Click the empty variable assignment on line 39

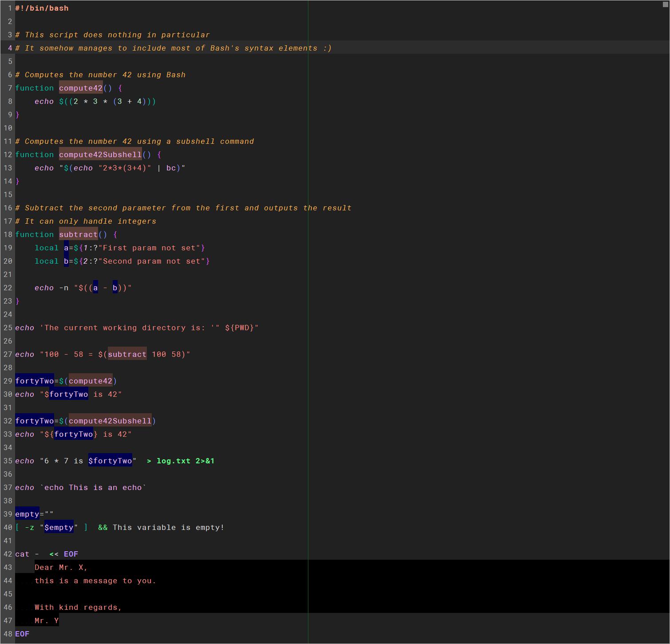pos(27,514)
